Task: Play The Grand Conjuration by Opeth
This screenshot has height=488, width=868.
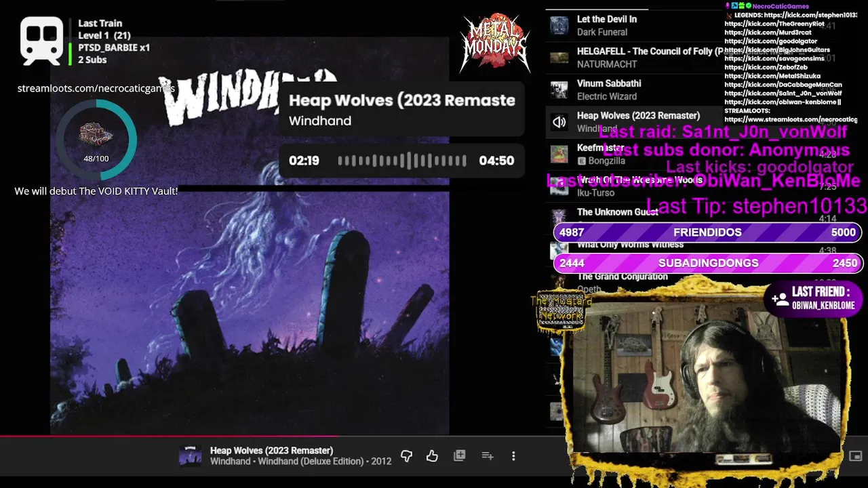Action: tap(622, 277)
